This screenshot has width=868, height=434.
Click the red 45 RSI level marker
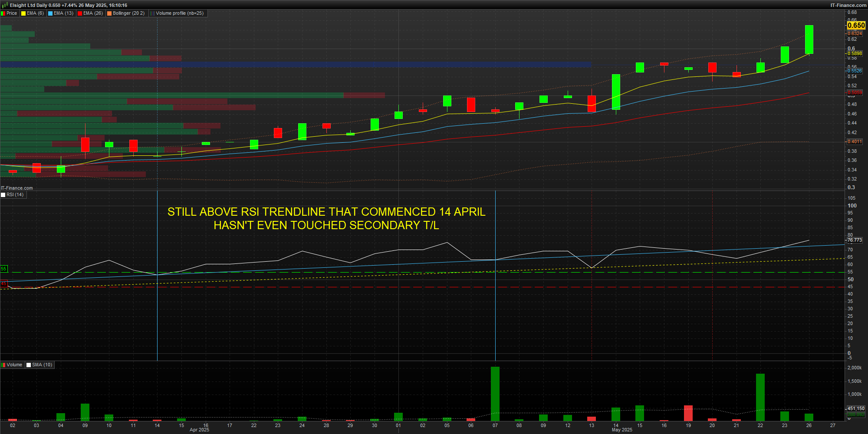coord(3,284)
